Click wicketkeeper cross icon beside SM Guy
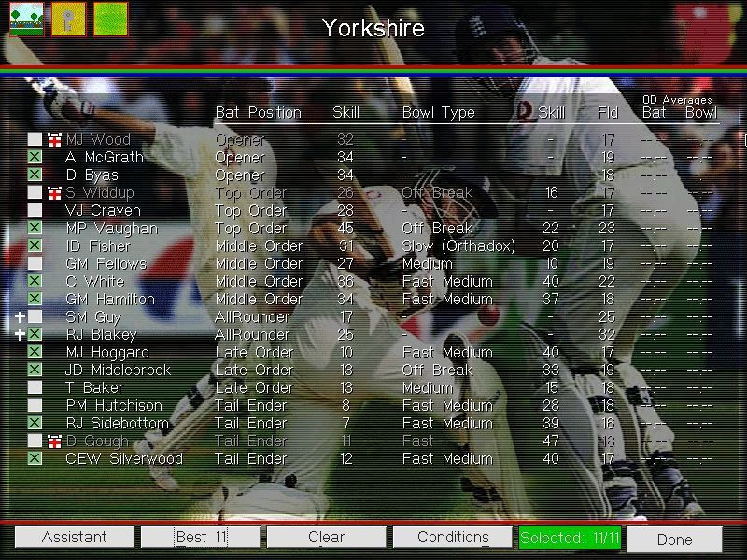747x560 pixels. [x=20, y=317]
